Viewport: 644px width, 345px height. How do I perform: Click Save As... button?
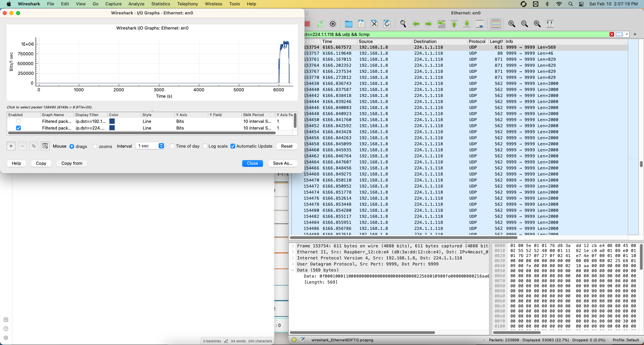pyautogui.click(x=283, y=163)
